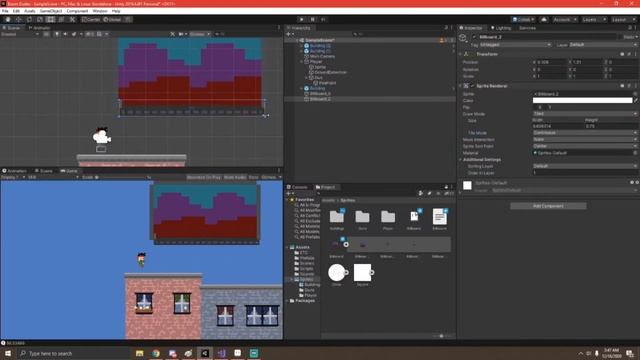Viewport: 640px width, 360px height.
Task: Edit Position X field value
Action: pyautogui.click(x=551, y=62)
